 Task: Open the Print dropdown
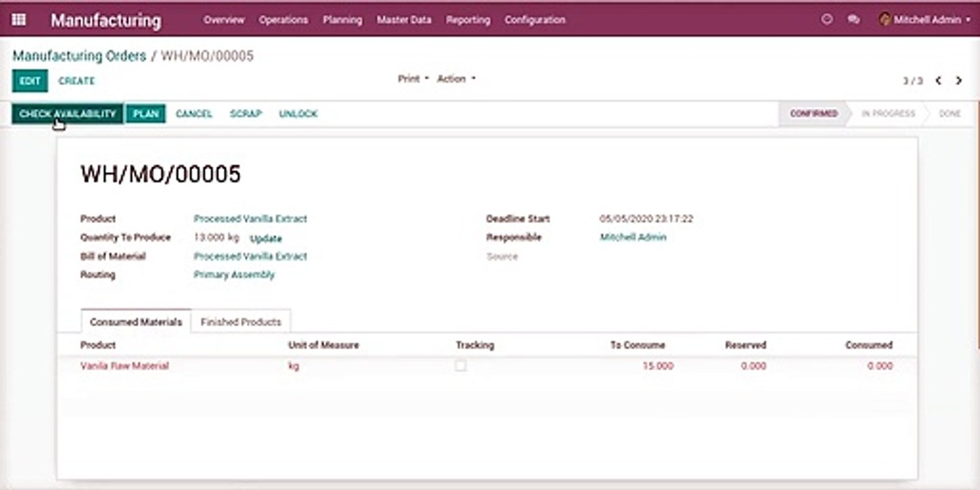pyautogui.click(x=413, y=78)
